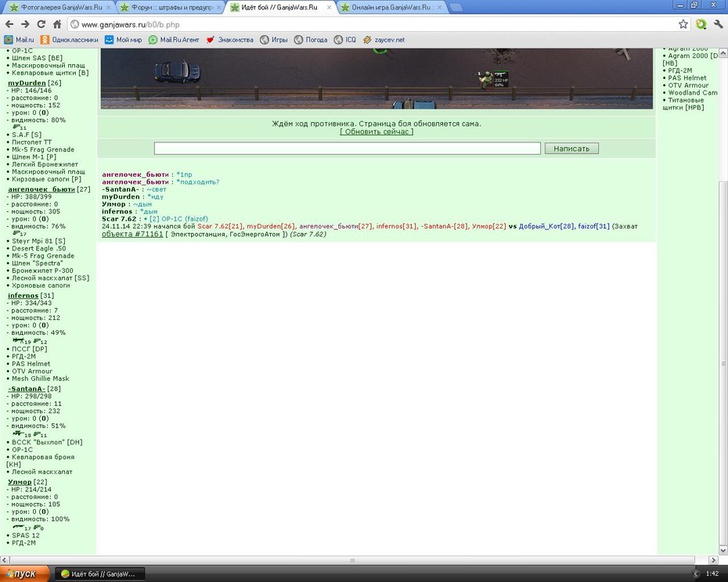Open the Windows пуск start button
Image resolution: width=728 pixels, height=582 pixels.
pos(24,573)
